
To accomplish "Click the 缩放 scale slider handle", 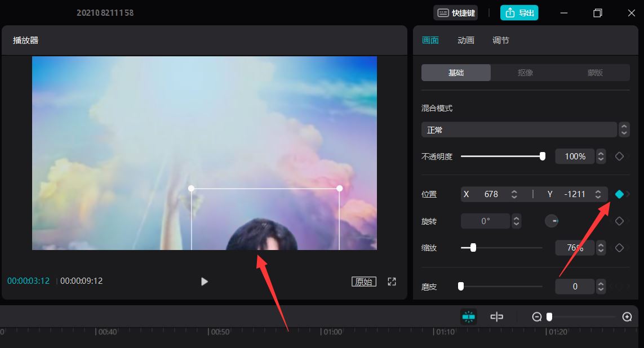I will click(473, 247).
